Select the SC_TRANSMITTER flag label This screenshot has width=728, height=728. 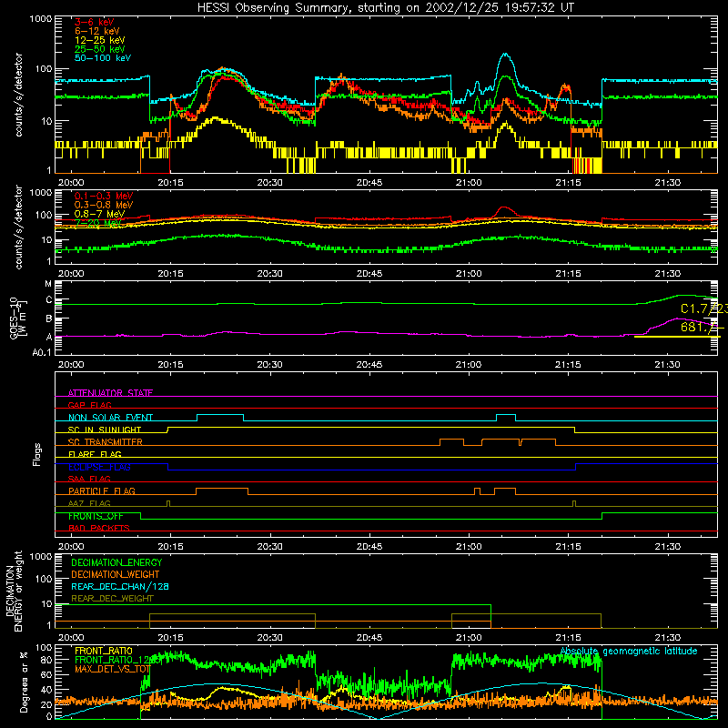[x=105, y=442]
